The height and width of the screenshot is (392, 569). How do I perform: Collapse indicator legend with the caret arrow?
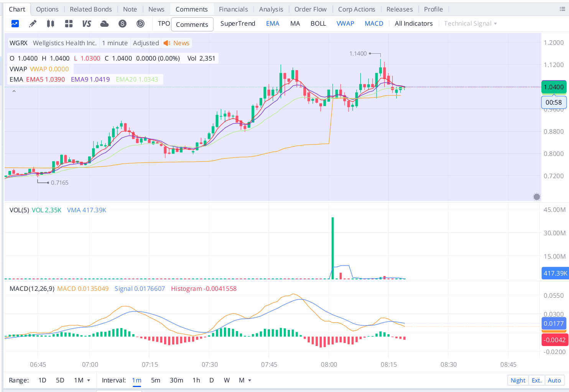pos(14,91)
